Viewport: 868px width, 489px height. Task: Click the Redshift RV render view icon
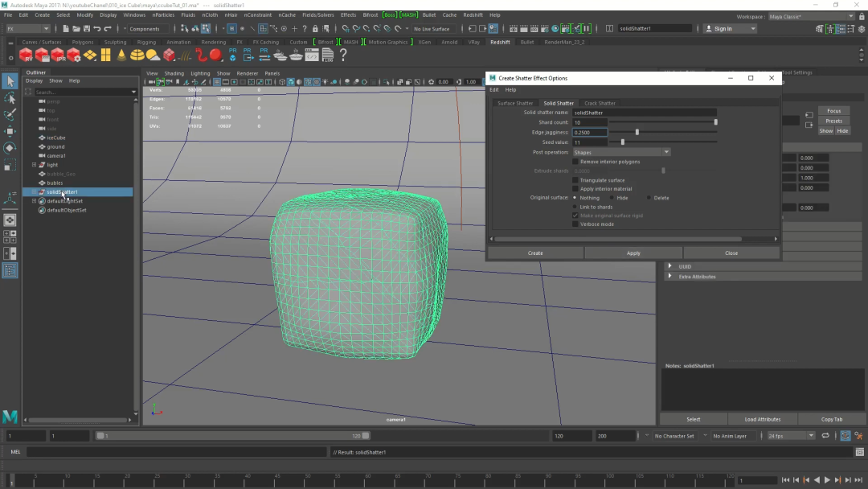27,55
